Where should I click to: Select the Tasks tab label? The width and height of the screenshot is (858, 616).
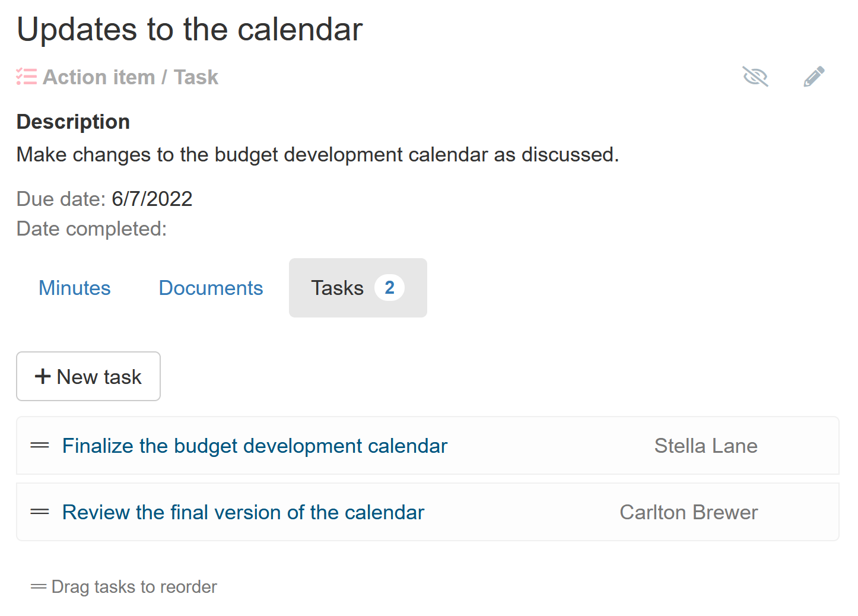click(x=337, y=288)
